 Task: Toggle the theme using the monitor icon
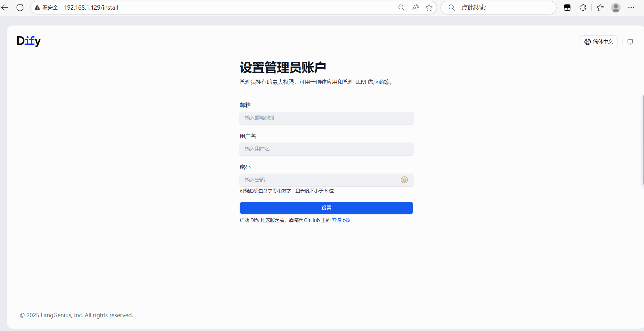(630, 42)
